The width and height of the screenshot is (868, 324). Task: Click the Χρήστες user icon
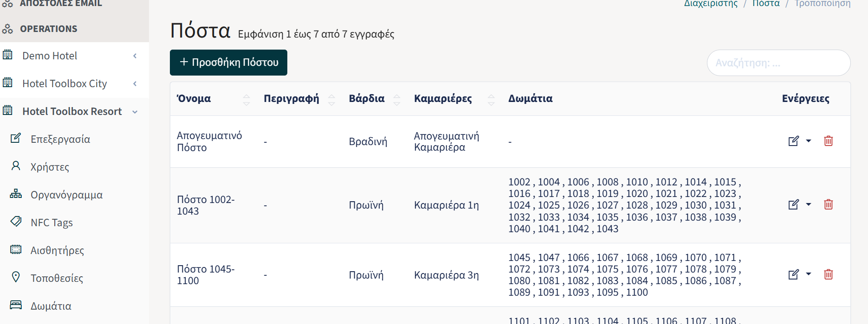(x=16, y=166)
